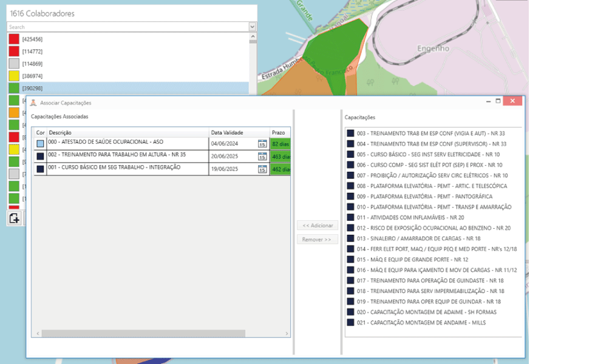Viewport: 595px width, 364px height.
Task: Click the << Adicionar button
Action: click(x=318, y=225)
